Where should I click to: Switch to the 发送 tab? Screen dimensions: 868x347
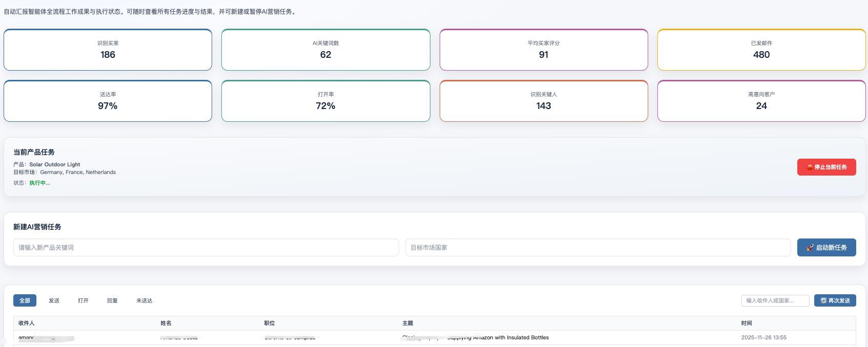click(x=54, y=301)
